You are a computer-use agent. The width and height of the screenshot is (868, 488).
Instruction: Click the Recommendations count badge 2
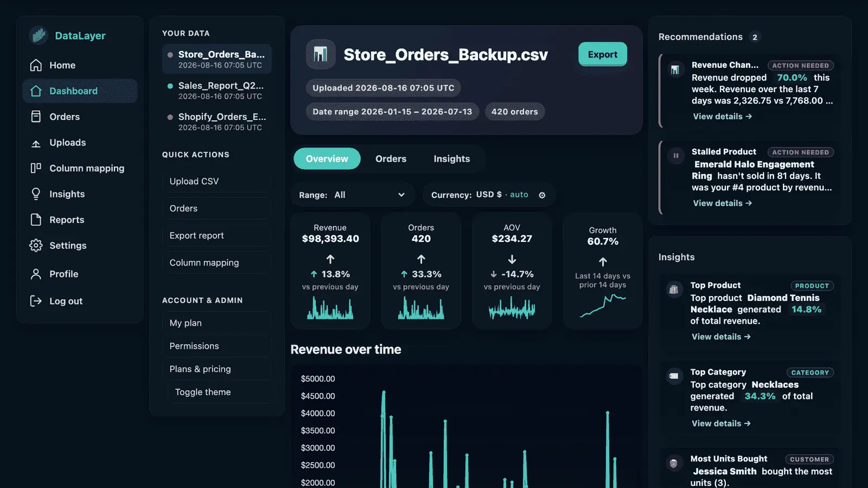point(755,37)
